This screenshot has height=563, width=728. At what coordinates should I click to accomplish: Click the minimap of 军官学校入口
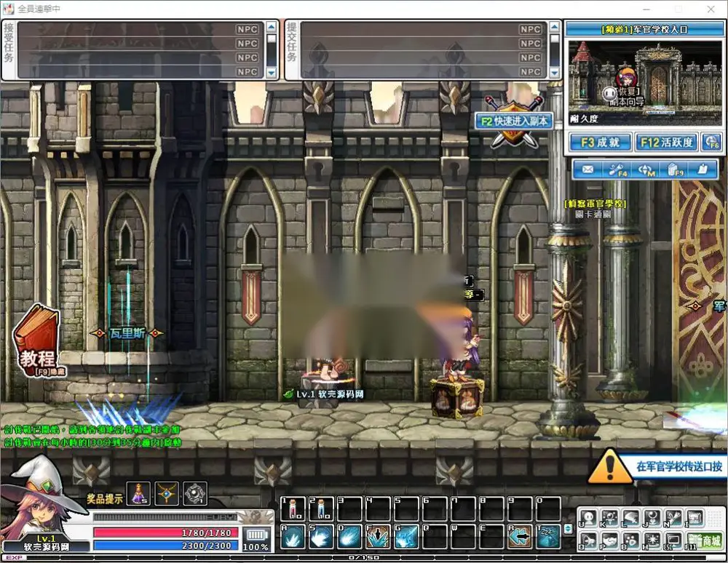[645, 83]
